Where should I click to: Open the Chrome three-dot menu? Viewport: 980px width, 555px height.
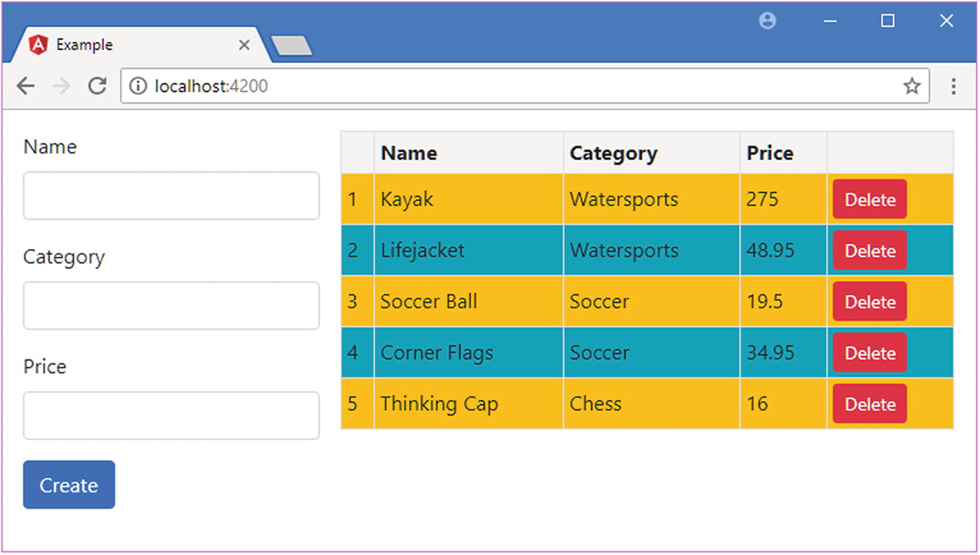[953, 86]
